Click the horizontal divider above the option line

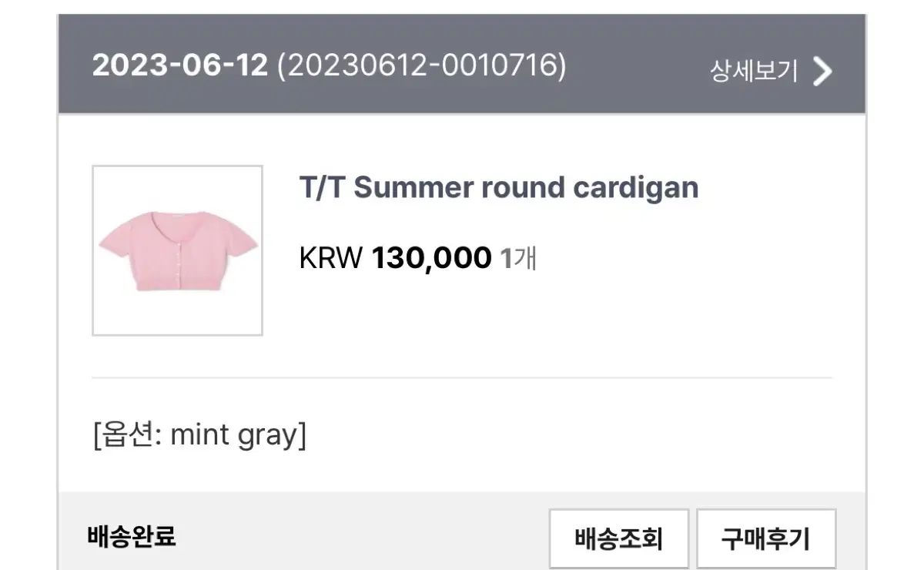coord(462,378)
